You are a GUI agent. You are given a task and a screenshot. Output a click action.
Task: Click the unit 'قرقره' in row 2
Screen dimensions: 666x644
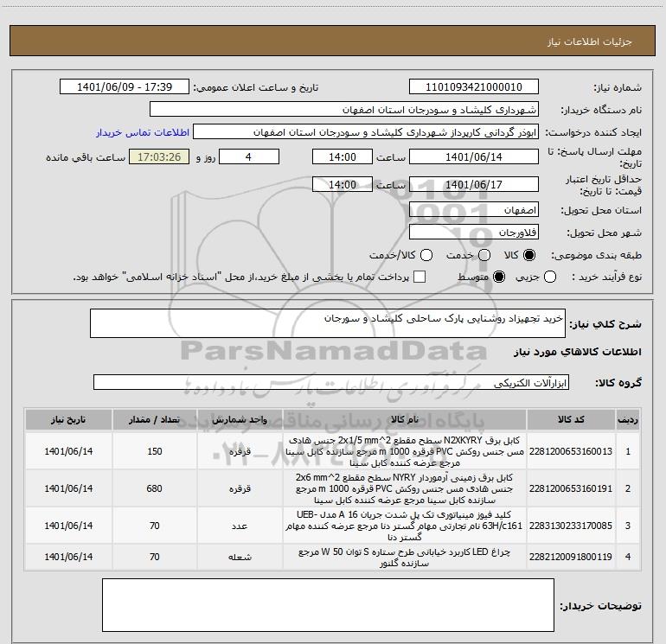240,488
